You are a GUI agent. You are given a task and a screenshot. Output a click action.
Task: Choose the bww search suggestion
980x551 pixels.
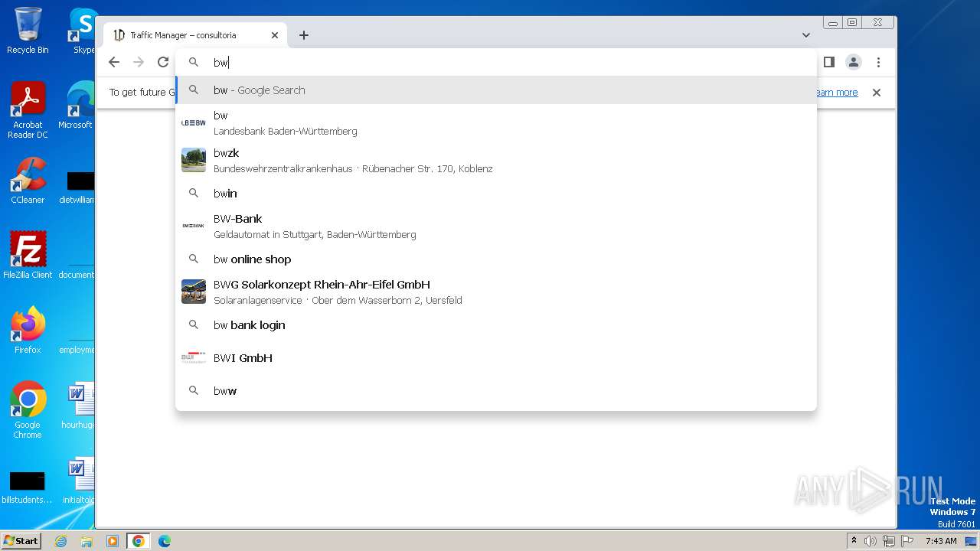point(496,391)
